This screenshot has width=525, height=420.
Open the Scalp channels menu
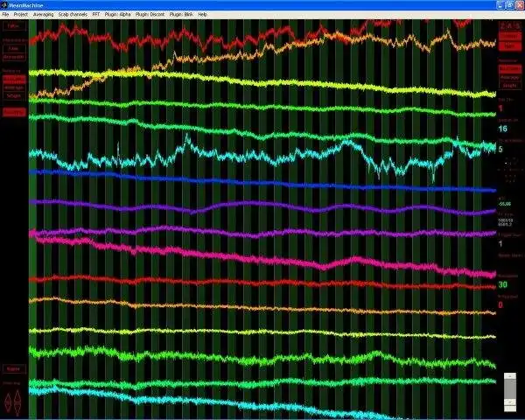coord(73,14)
